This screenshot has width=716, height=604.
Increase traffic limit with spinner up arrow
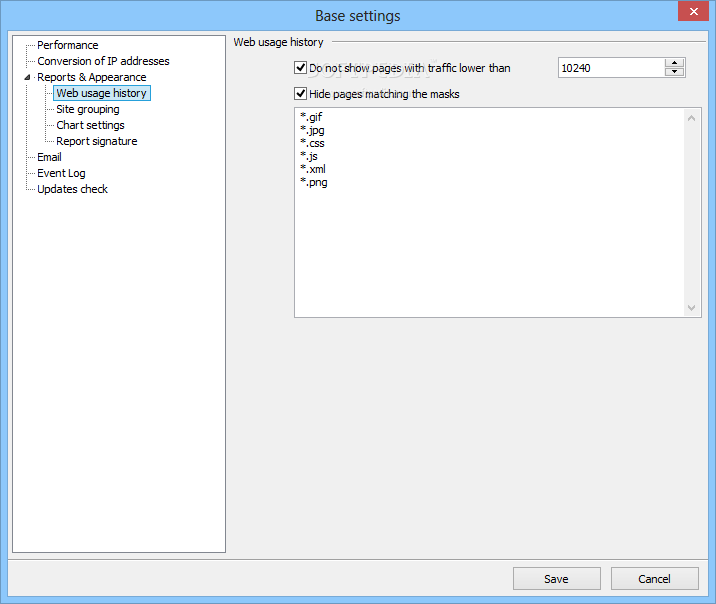point(674,63)
